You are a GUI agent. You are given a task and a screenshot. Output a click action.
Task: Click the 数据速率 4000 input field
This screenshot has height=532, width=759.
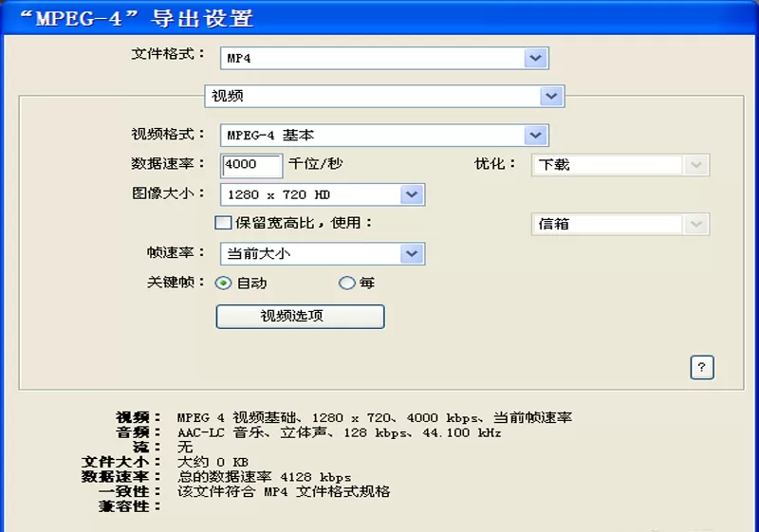(251, 165)
